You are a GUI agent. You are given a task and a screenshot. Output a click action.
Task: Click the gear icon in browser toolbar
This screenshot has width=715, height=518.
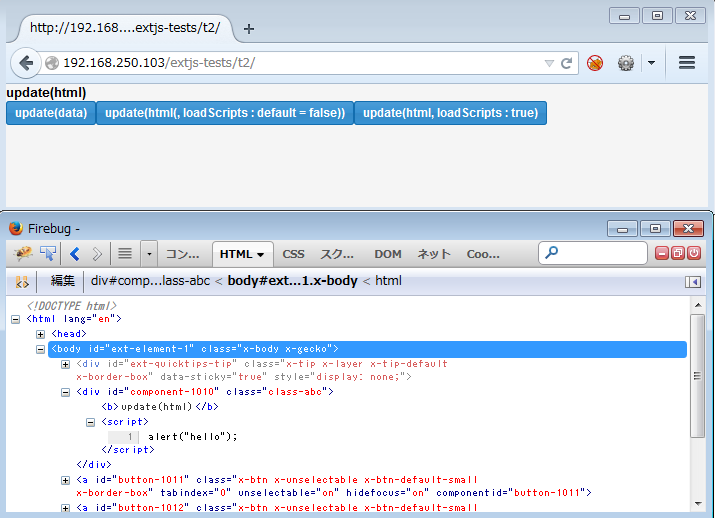pyautogui.click(x=626, y=63)
